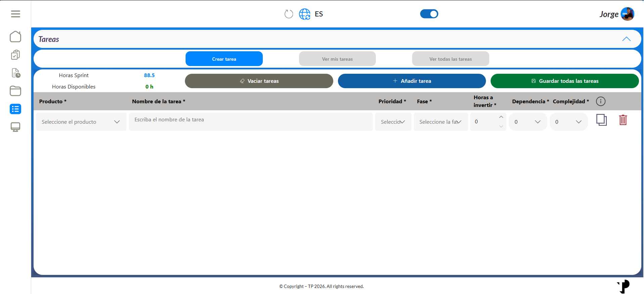The width and height of the screenshot is (644, 294).
Task: Click the Horas Disponibles value 0 h
Action: coord(149,87)
